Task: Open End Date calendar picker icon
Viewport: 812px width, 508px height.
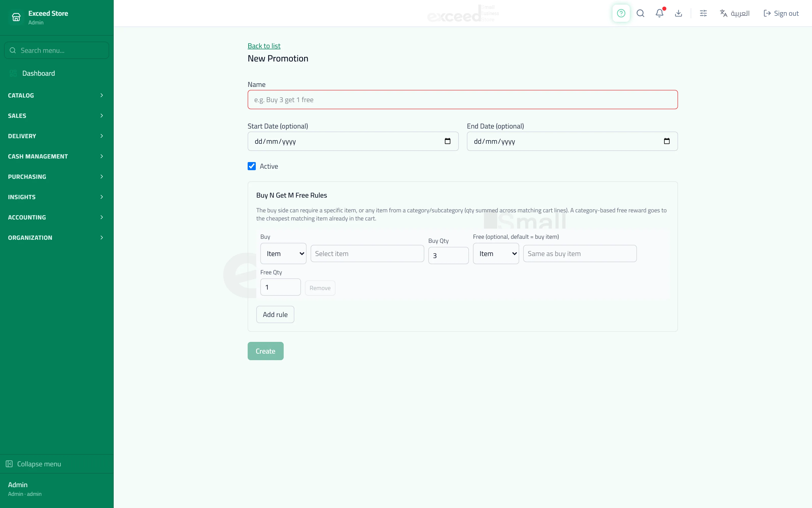Action: (x=666, y=141)
